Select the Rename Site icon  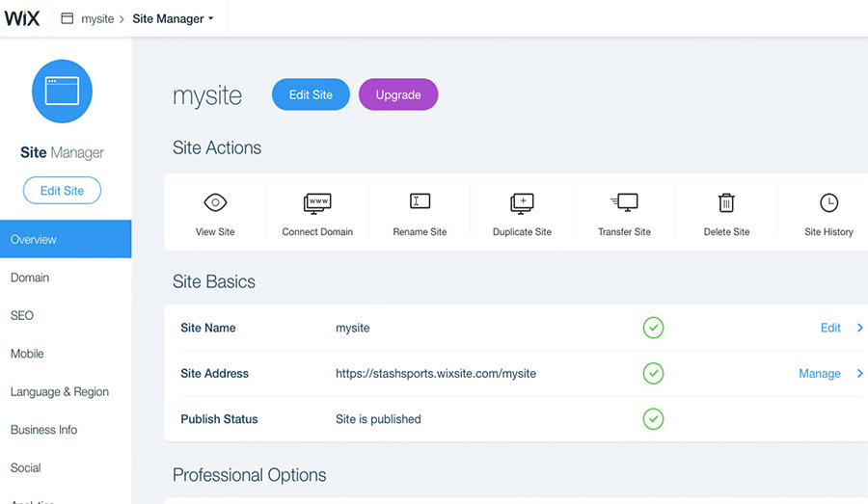[x=420, y=201]
